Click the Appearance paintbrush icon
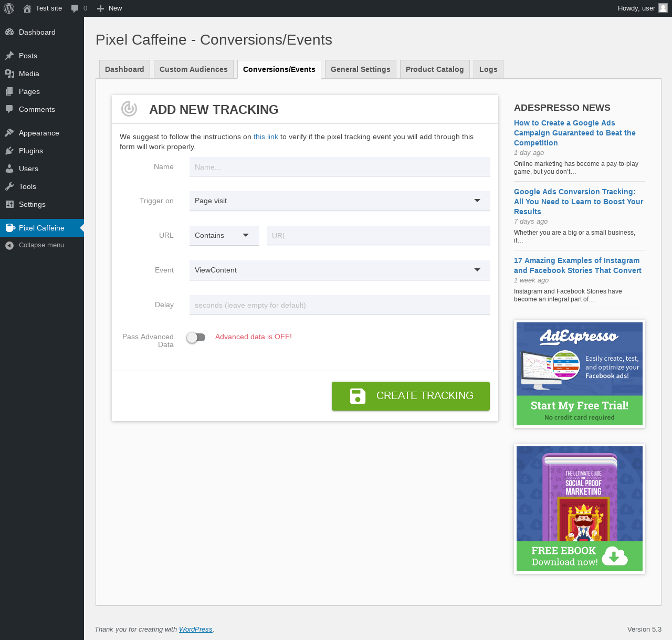 click(9, 133)
